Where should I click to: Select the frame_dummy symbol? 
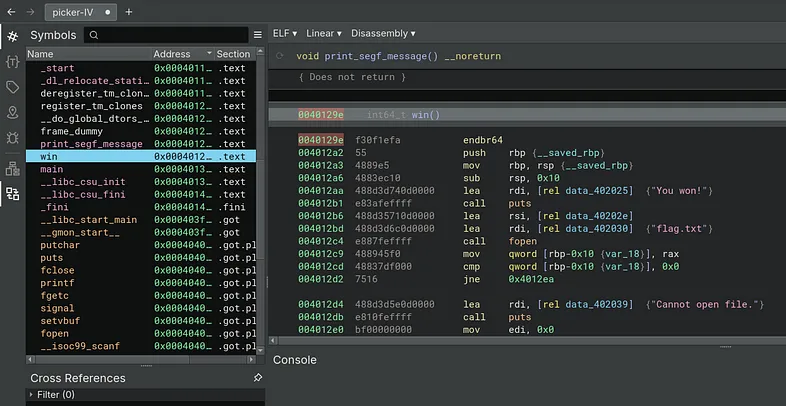point(141,131)
